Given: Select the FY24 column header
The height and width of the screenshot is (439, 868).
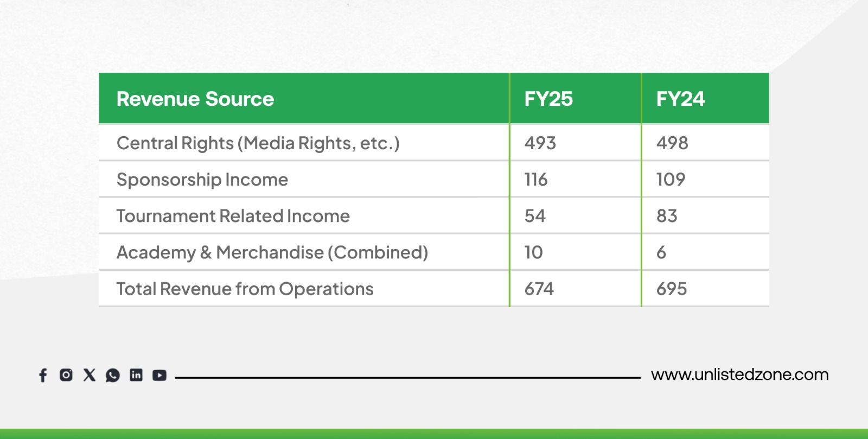Looking at the screenshot, I should pos(680,99).
